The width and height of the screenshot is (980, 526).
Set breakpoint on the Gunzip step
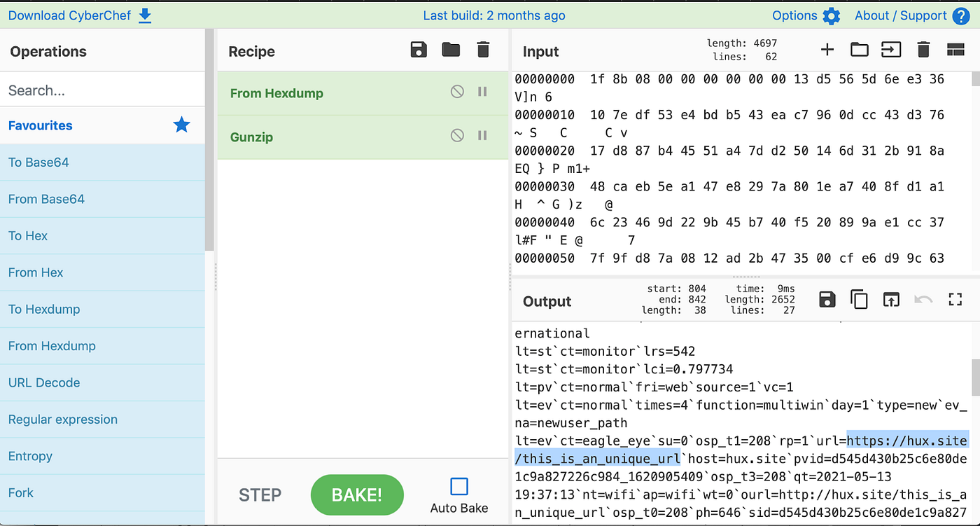(x=482, y=135)
